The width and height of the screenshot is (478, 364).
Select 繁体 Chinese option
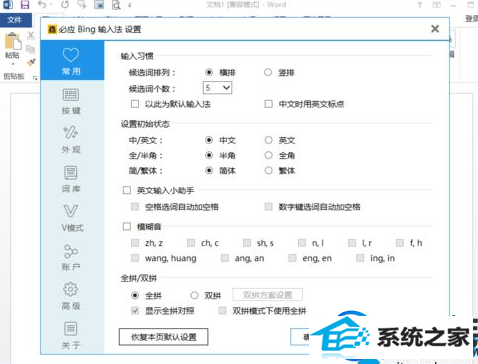coord(268,171)
